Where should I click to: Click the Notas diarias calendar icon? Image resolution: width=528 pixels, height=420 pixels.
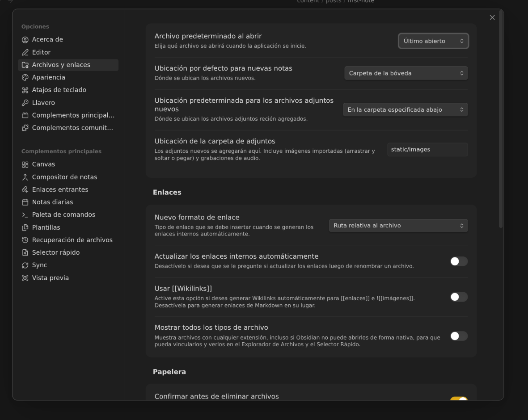pos(25,202)
